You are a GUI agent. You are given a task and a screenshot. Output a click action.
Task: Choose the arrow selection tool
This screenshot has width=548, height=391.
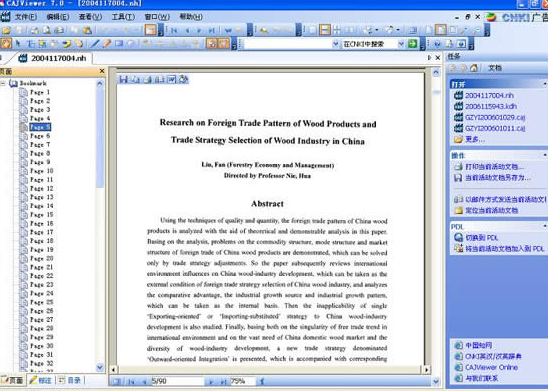click(18, 44)
